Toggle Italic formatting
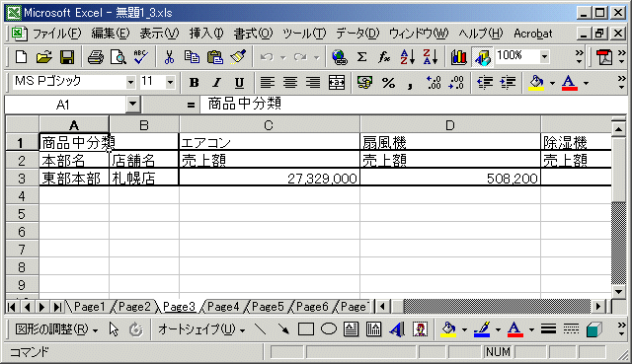The height and width of the screenshot is (364, 632). (217, 83)
